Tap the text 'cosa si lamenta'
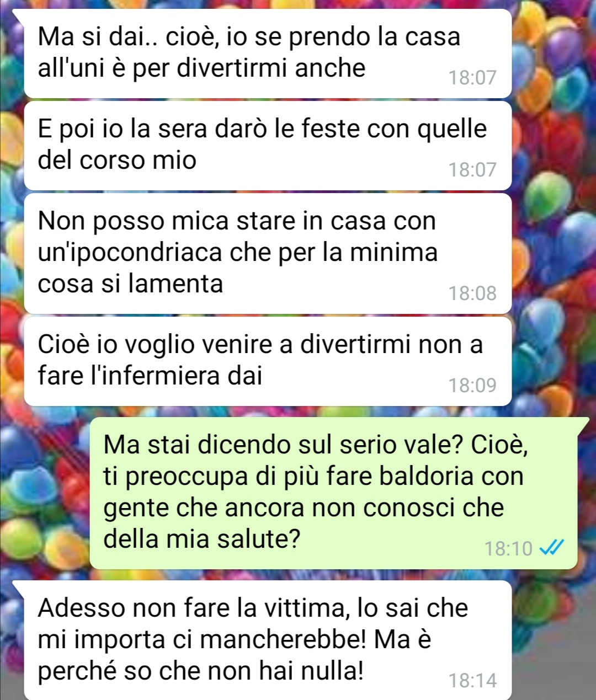 130,284
